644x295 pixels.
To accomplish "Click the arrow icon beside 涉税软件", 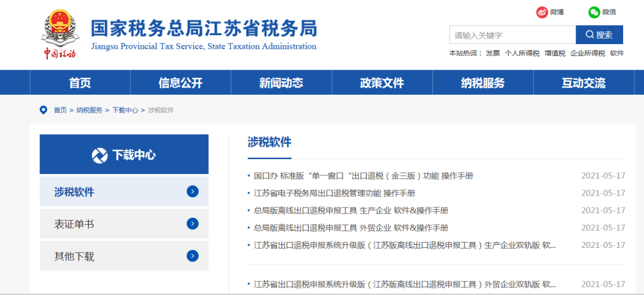I will tap(192, 191).
